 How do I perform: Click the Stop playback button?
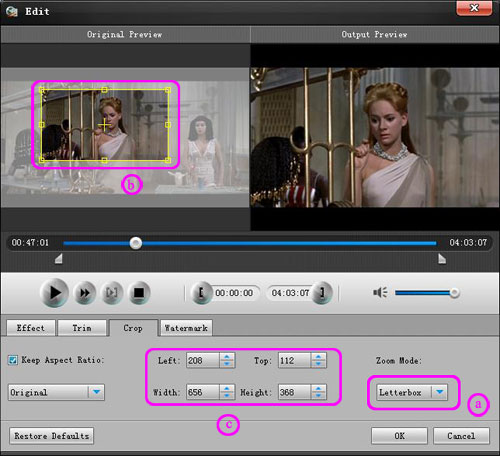pyautogui.click(x=139, y=293)
